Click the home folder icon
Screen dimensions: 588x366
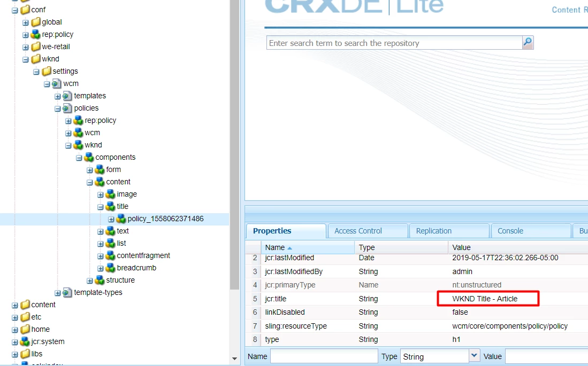[25, 329]
